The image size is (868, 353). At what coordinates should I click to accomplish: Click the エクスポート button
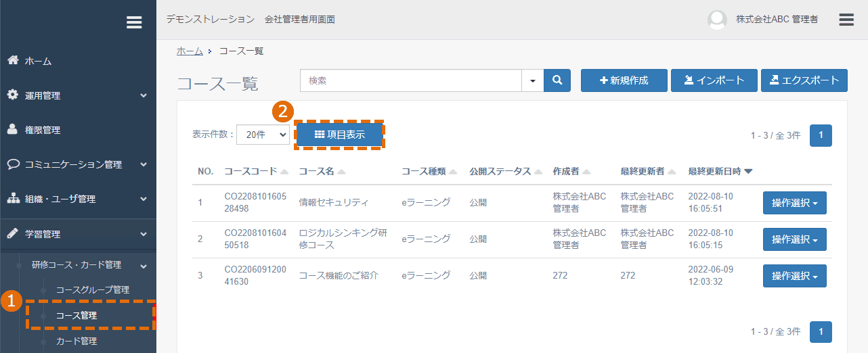[804, 80]
